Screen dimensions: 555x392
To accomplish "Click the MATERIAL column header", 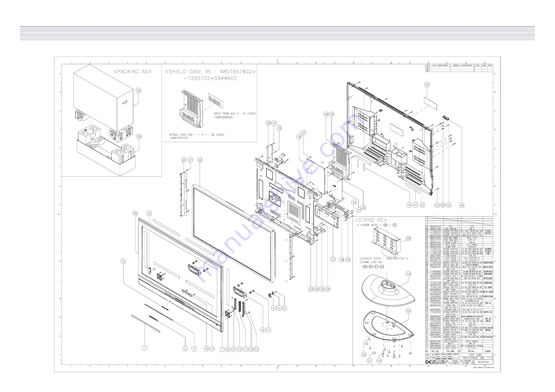I will (471, 351).
